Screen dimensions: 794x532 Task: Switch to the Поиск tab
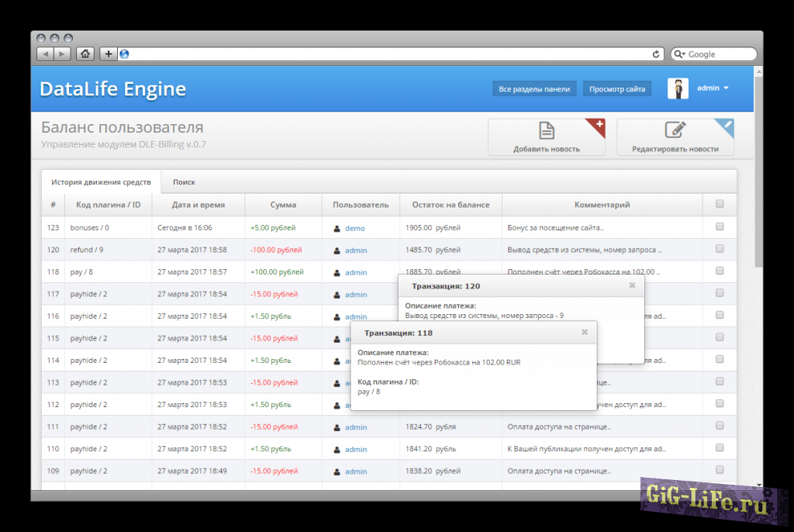[184, 182]
